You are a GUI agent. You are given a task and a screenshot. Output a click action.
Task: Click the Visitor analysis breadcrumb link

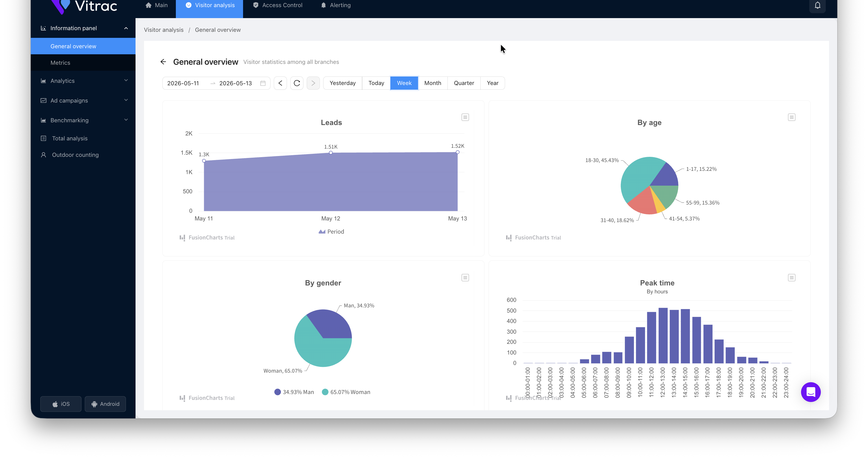tap(164, 30)
